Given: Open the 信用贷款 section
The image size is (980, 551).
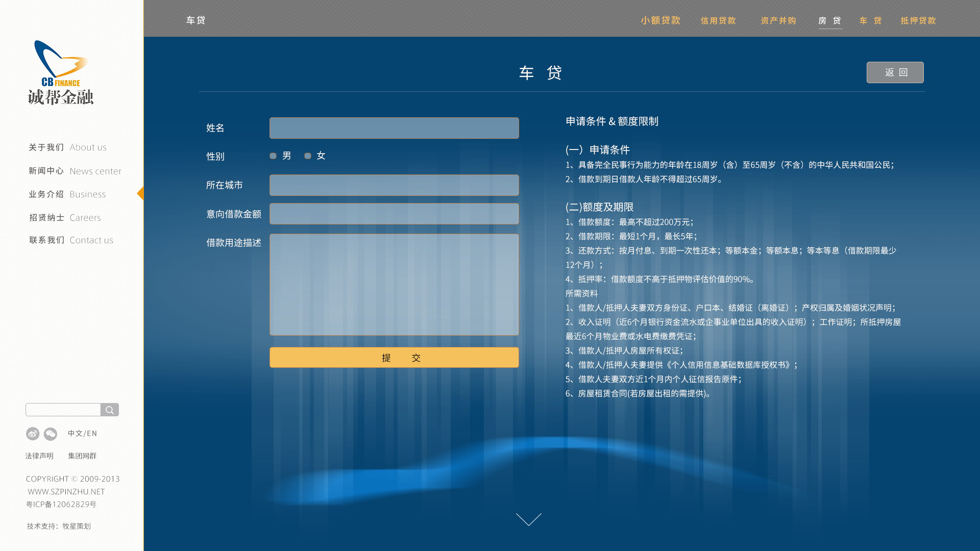Looking at the screenshot, I should pos(718,21).
